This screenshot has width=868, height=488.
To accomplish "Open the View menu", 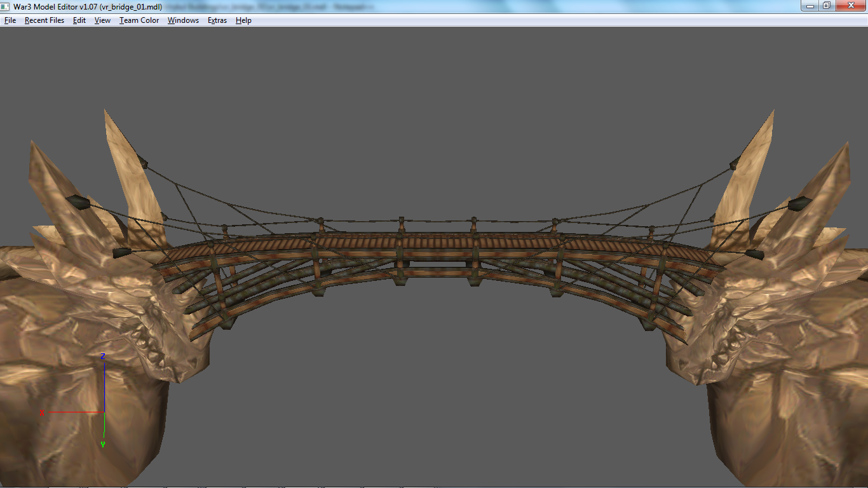I will pyautogui.click(x=102, y=20).
